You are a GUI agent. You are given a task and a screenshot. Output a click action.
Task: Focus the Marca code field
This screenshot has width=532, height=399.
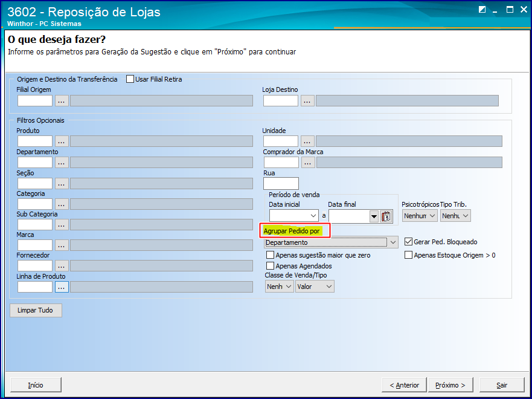(x=35, y=245)
